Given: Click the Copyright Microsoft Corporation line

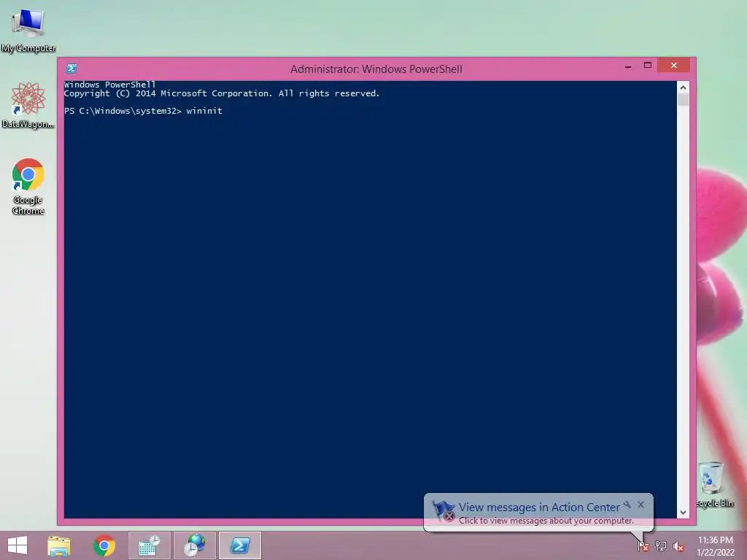Looking at the screenshot, I should pos(222,93).
